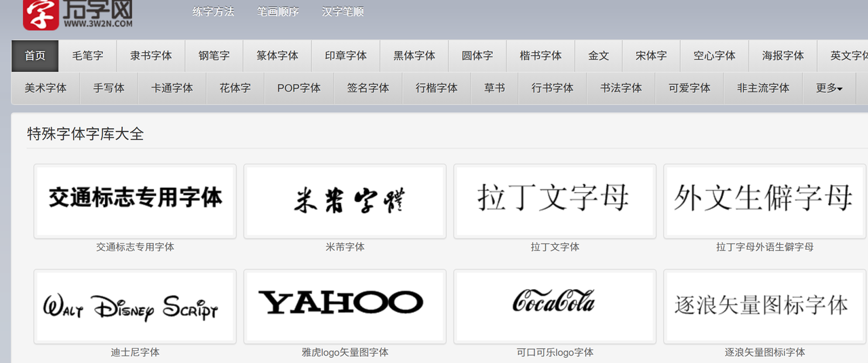Open the 拉丁文字母 font preview image
The height and width of the screenshot is (363, 868).
pyautogui.click(x=555, y=201)
